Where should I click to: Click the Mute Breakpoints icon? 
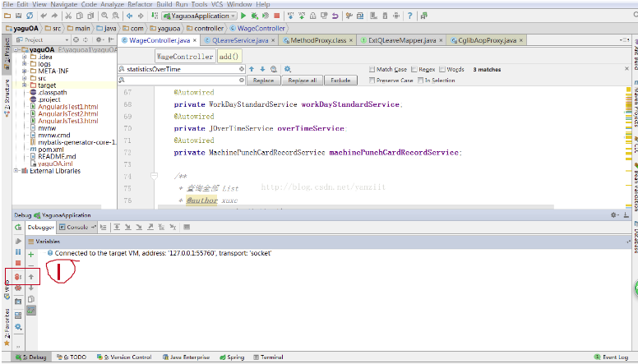click(18, 288)
